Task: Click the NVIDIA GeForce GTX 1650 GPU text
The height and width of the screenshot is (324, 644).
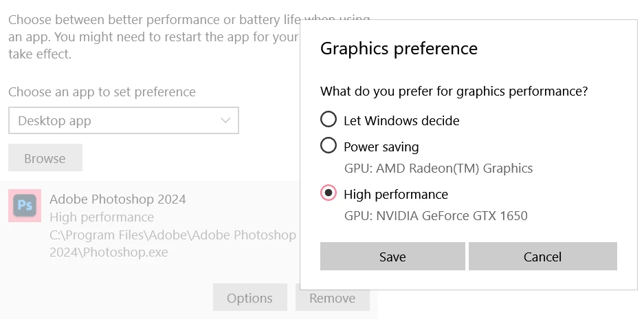Action: 435,215
